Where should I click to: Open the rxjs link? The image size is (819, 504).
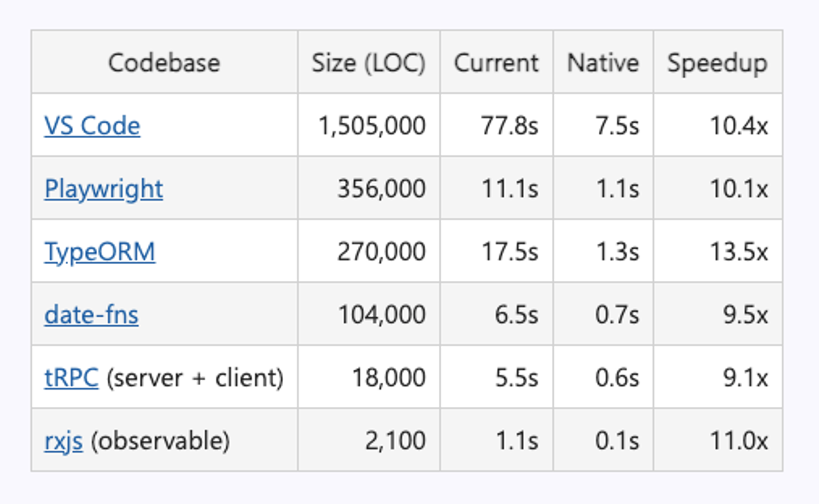pos(63,441)
